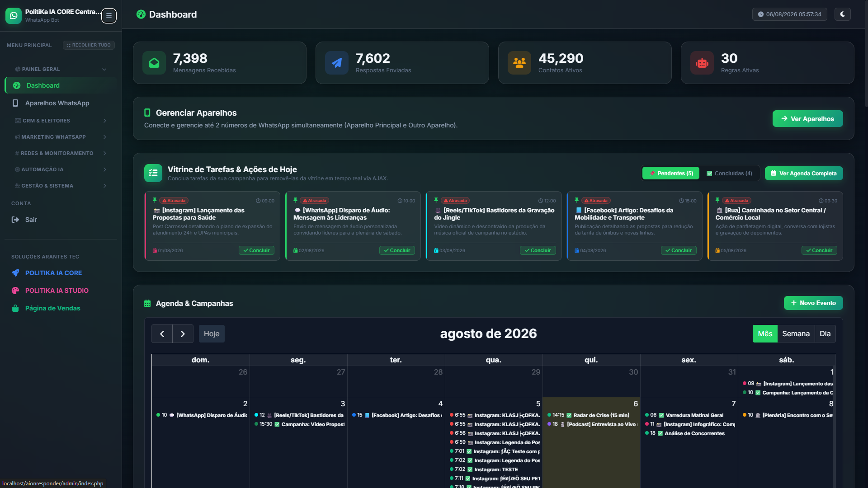Viewport: 868px width, 488px height.
Task: Go to next month with right arrow
Action: [x=183, y=333]
